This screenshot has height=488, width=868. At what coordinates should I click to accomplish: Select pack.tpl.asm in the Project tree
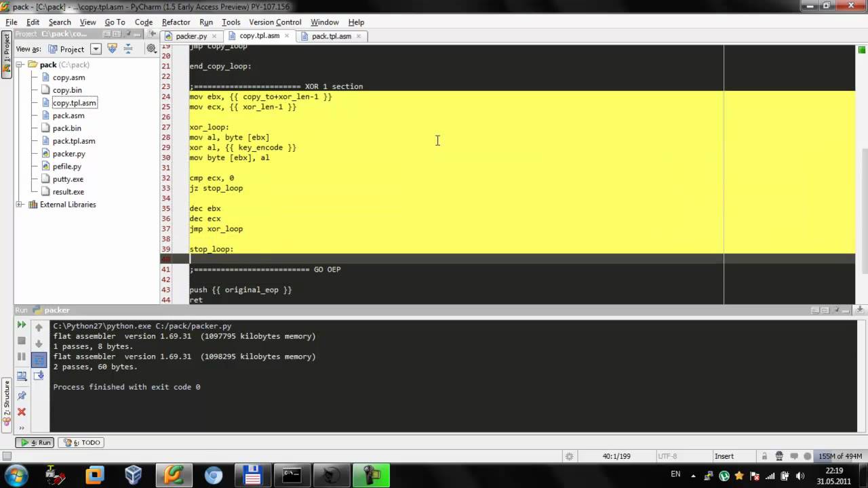pos(74,142)
